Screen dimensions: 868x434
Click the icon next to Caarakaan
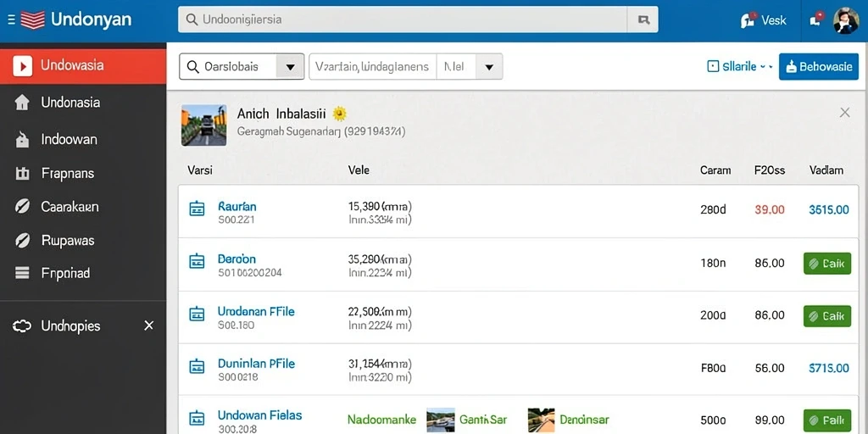tap(22, 207)
